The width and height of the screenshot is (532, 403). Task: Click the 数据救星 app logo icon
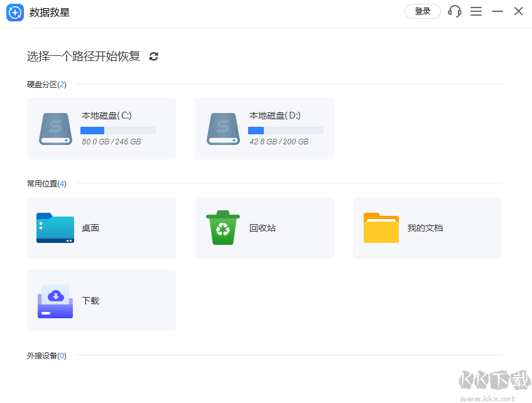click(x=14, y=11)
